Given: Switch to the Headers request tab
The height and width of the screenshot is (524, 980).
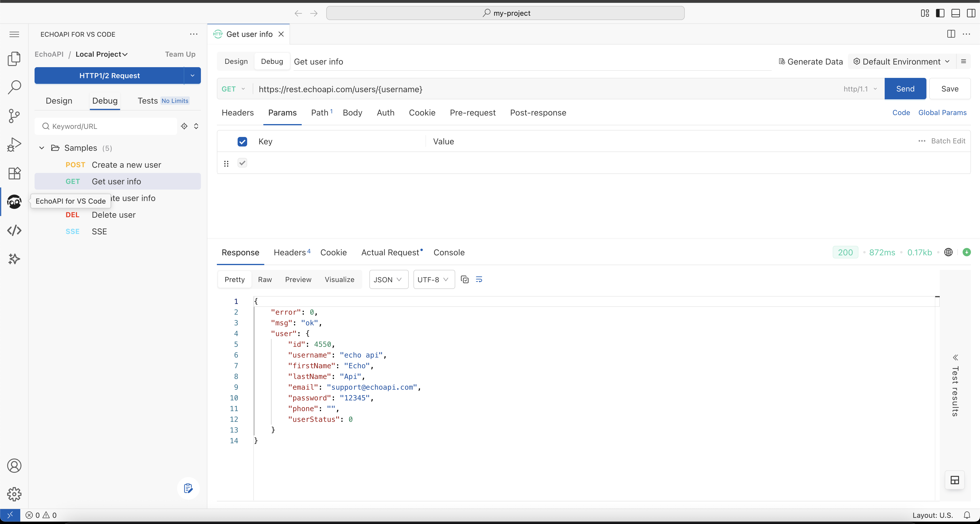Looking at the screenshot, I should pyautogui.click(x=238, y=113).
